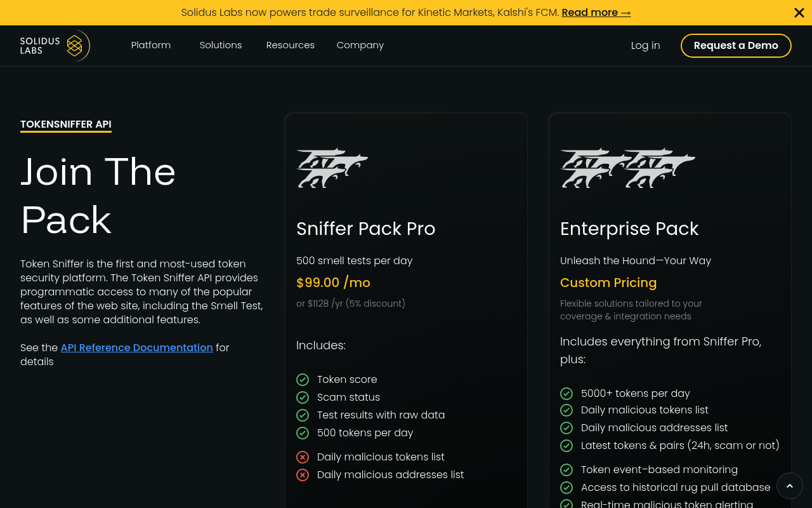Click the $99.00 /mo price
The image size is (812, 508).
(x=333, y=283)
